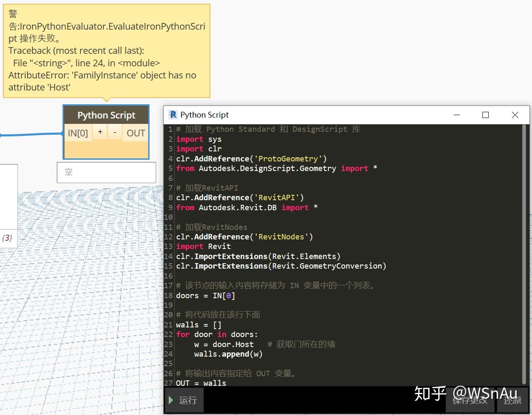Screen dimensions: 532x415
Task: Save changes with the 保存更改 button
Action: coord(470,400)
